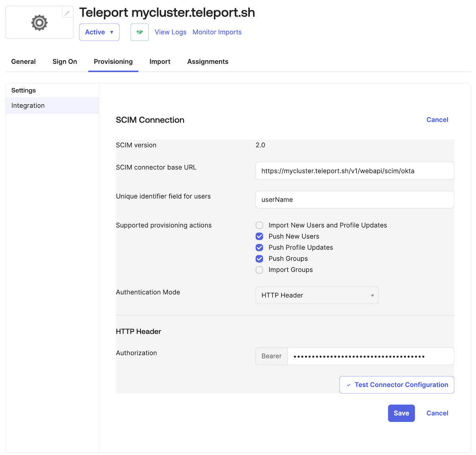Click the pencil edit icon on the app logo
The image size is (476, 455).
tap(67, 12)
